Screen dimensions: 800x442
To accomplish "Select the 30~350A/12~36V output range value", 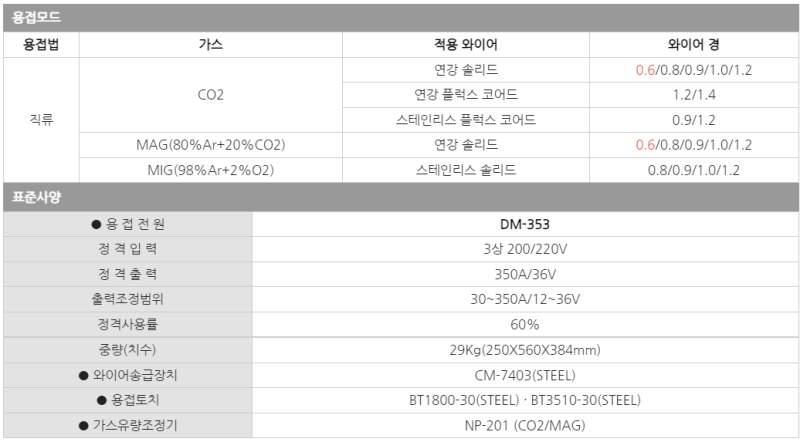I will [525, 299].
